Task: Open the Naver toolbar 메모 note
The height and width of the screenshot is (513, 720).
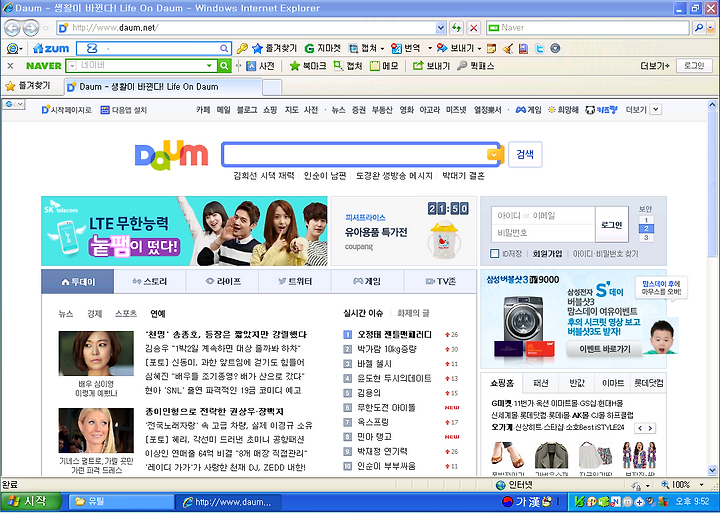Action: (384, 66)
